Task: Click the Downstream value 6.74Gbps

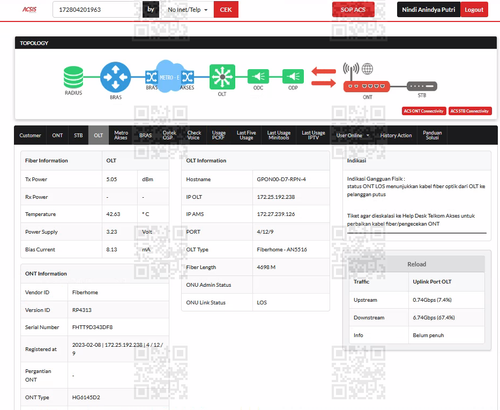Action: tap(434, 318)
